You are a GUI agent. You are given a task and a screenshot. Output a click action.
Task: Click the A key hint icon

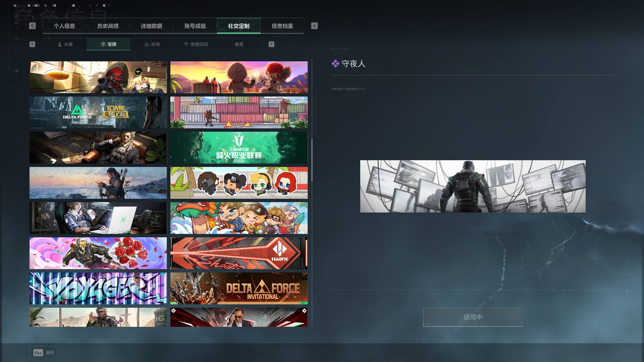(32, 44)
